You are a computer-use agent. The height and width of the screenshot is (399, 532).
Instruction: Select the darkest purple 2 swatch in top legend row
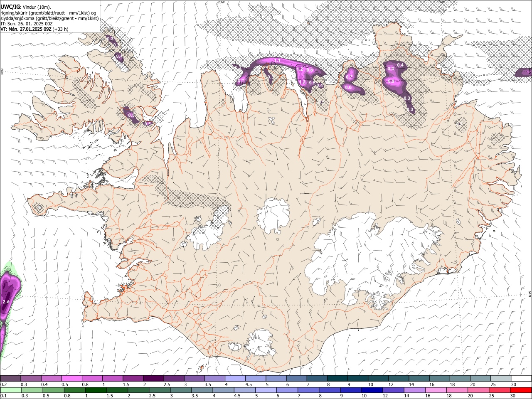153,379
